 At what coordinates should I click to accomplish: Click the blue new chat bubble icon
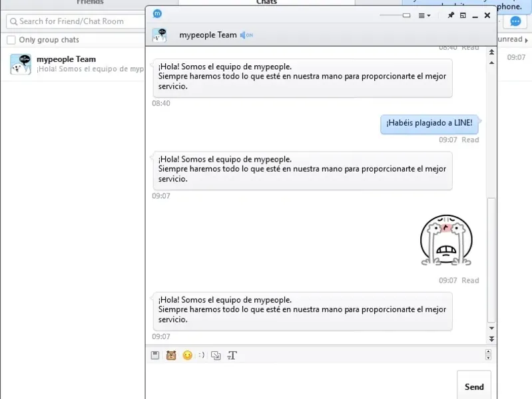[x=515, y=22]
